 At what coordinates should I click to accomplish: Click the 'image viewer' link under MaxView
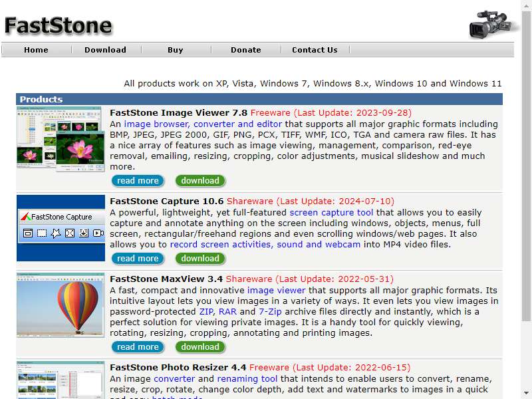(276, 291)
